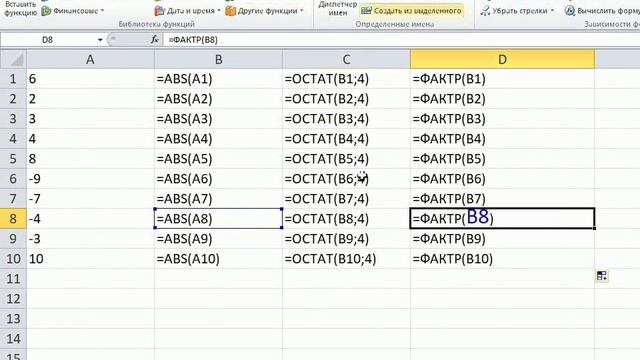Select column B header
Viewport: 640px width, 360px height.
[218, 59]
